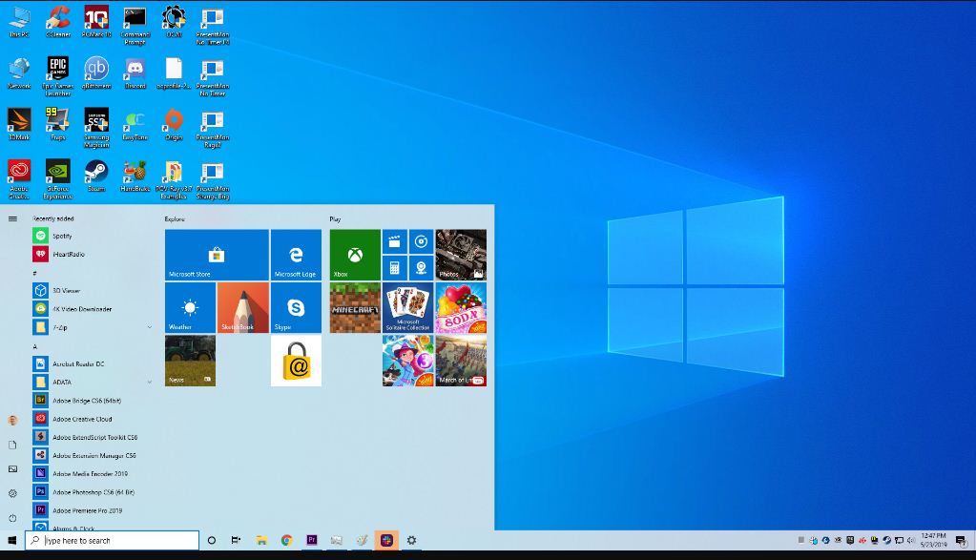
Task: Select the GeForce Experience desktop icon
Action: (58, 179)
